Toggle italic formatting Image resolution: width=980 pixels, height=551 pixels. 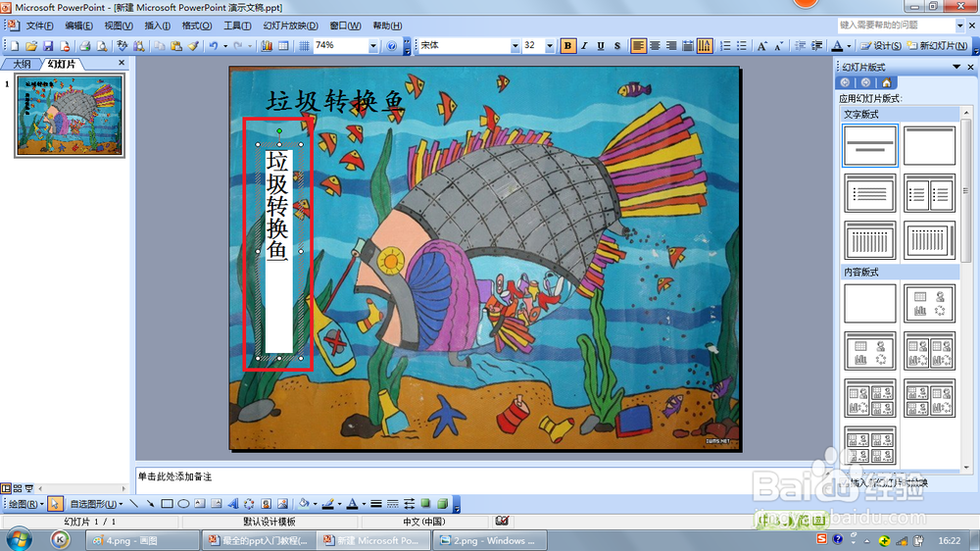pos(584,46)
